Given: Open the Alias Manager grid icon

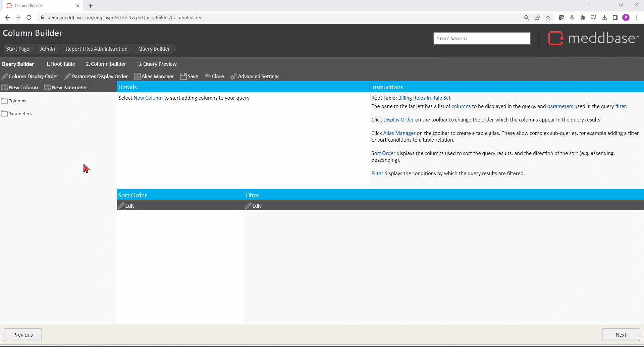Looking at the screenshot, I should pos(137,77).
